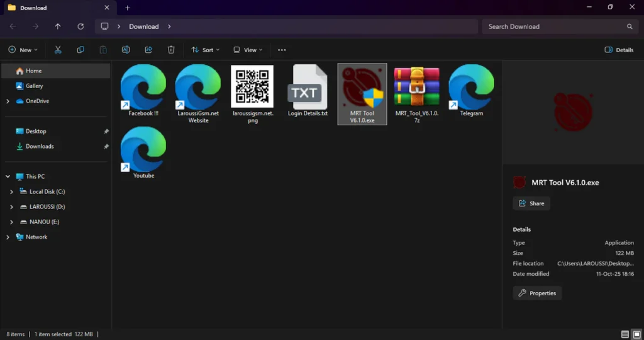
Task: Click the Copy icon in toolbar
Action: point(80,50)
